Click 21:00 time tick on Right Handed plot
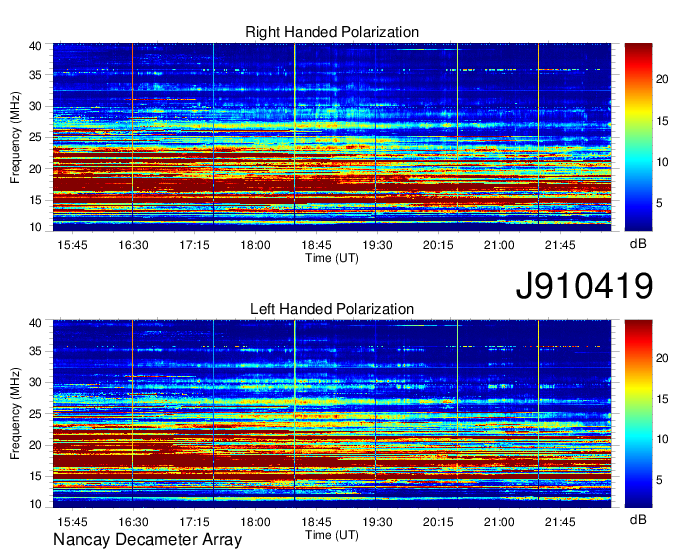Image resolution: width=680 pixels, height=552 pixels. pyautogui.click(x=499, y=245)
